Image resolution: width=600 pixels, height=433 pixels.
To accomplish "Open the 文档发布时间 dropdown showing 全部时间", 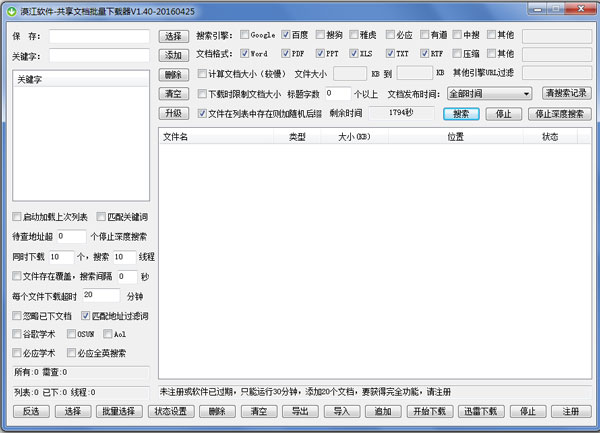I will pyautogui.click(x=489, y=94).
